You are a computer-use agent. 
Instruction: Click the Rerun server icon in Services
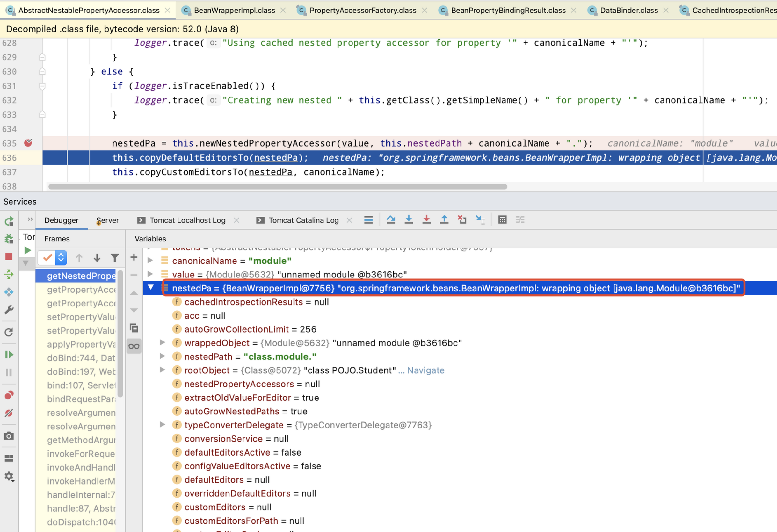(x=9, y=221)
